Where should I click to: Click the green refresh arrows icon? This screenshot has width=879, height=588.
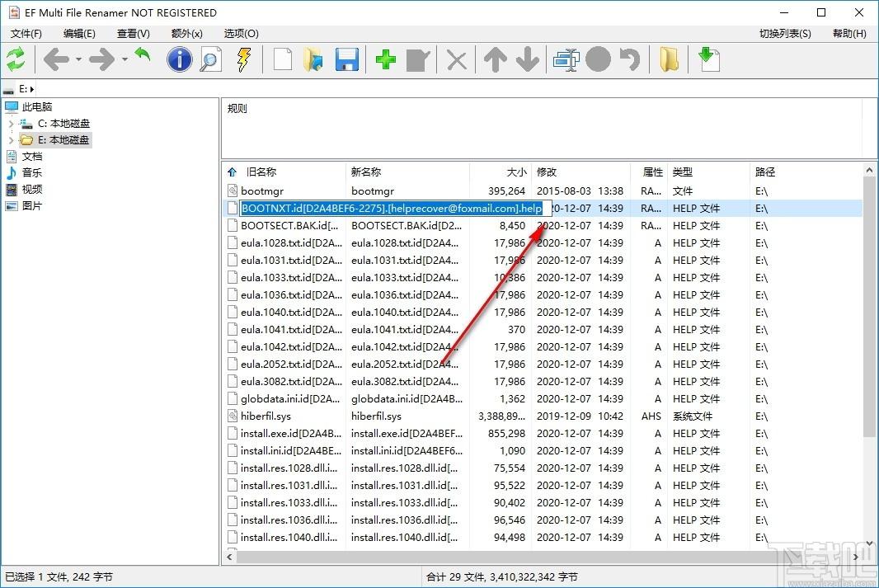click(x=16, y=59)
